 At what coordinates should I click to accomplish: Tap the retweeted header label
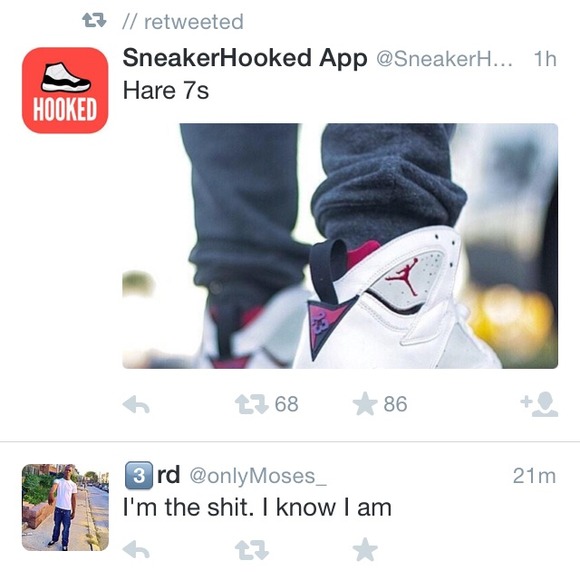tap(194, 22)
